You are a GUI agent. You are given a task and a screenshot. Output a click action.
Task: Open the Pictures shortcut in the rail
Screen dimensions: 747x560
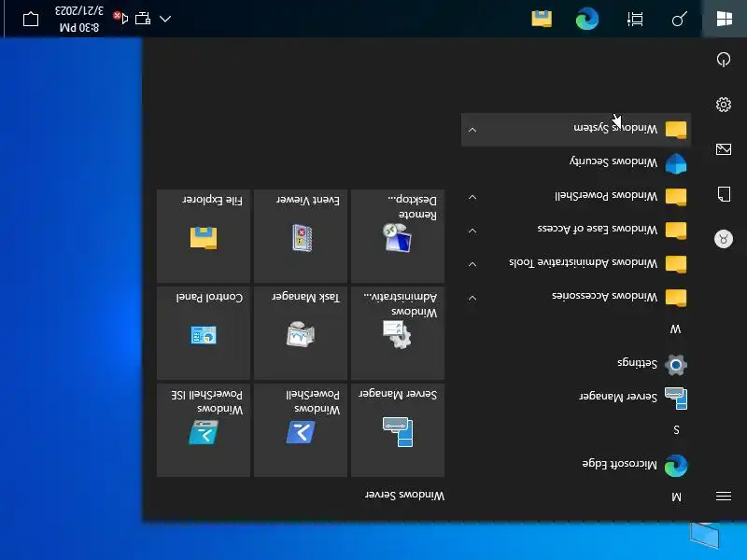click(724, 149)
